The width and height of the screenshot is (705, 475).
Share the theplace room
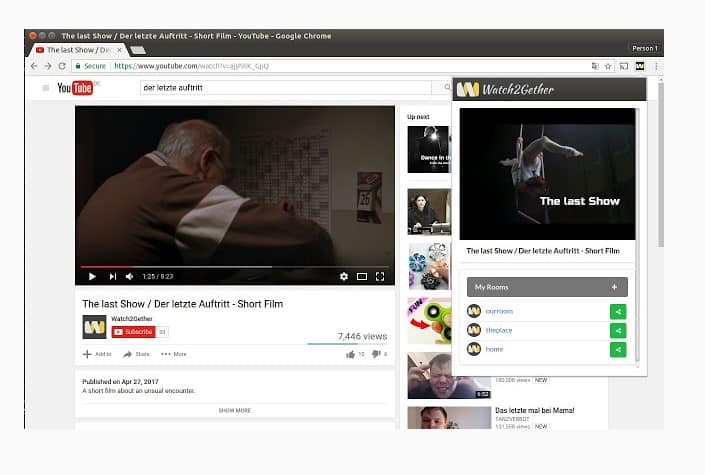tap(618, 331)
